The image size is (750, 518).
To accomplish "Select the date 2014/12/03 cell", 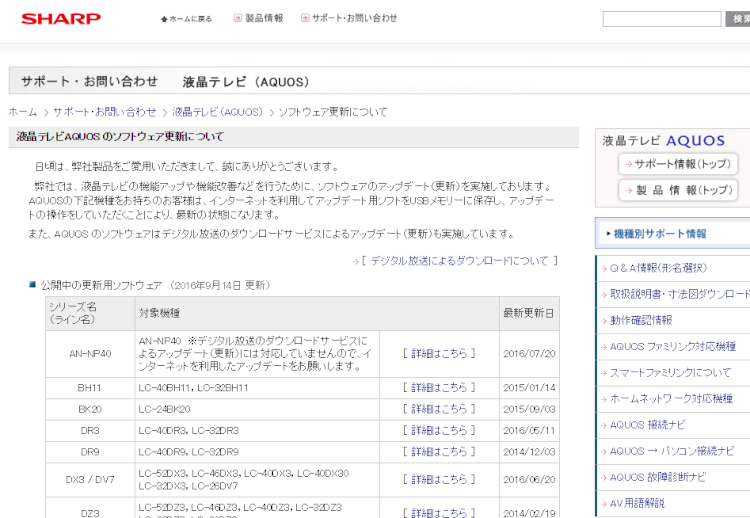I will click(x=529, y=452).
